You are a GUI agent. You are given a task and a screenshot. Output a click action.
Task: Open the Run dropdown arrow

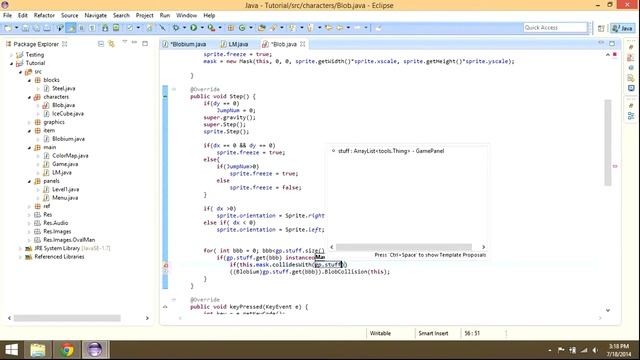202,28
